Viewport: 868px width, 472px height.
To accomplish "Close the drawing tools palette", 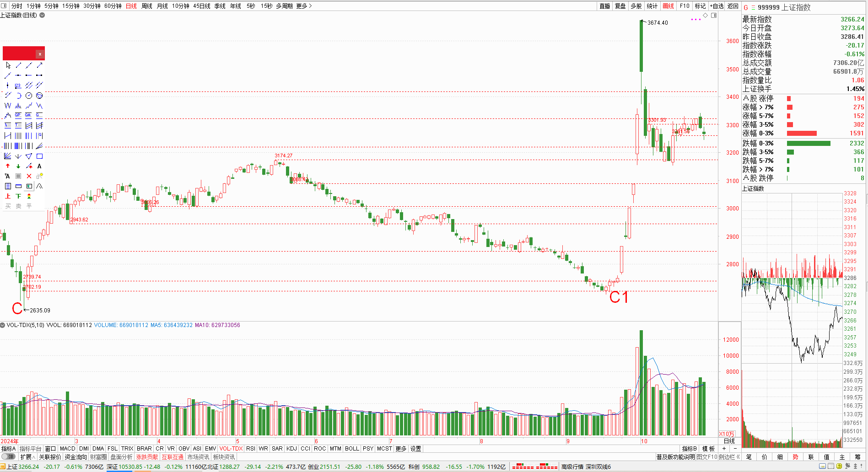I will (x=40, y=54).
